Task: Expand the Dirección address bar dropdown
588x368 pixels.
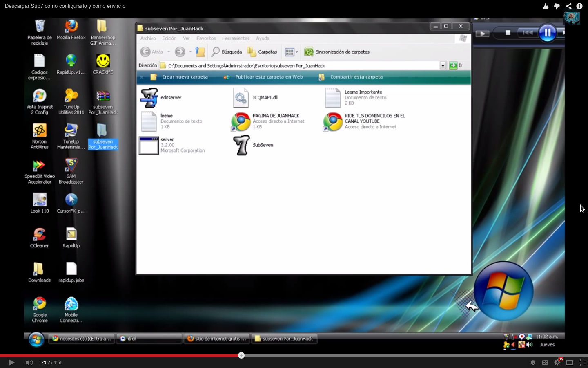Action: 443,65
